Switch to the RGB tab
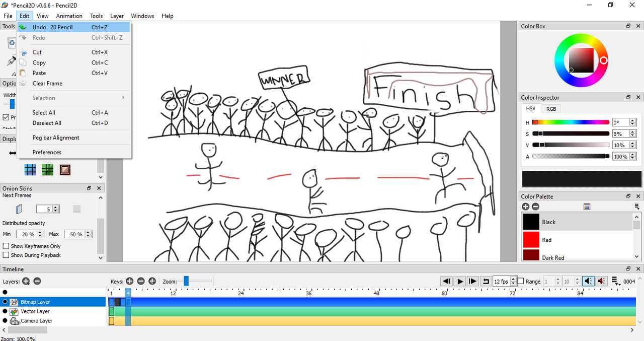Image resolution: width=644 pixels, height=341 pixels. (551, 109)
